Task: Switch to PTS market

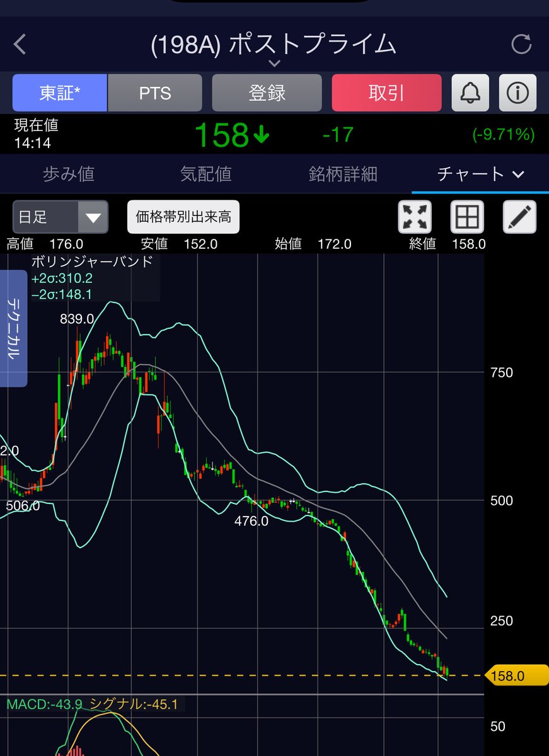Action: point(155,93)
